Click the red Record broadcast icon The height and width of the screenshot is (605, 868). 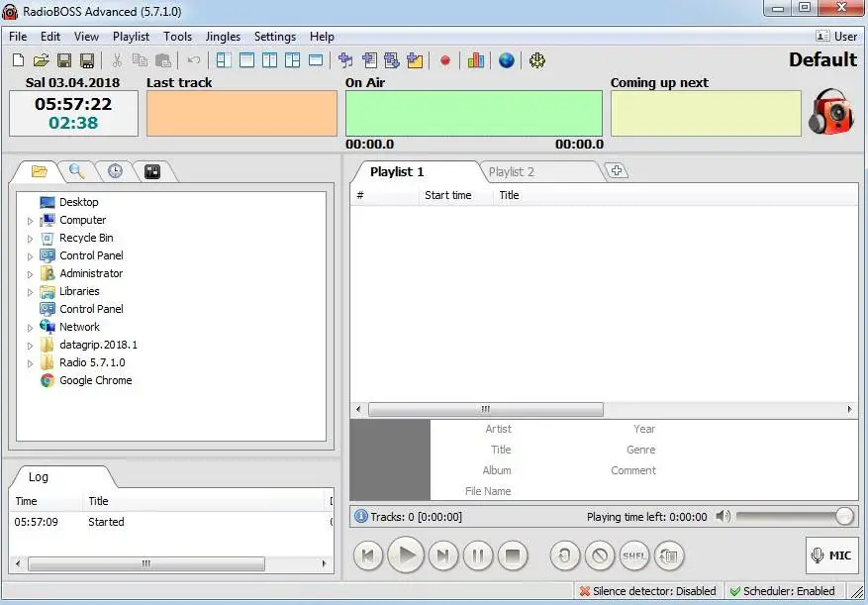[445, 60]
